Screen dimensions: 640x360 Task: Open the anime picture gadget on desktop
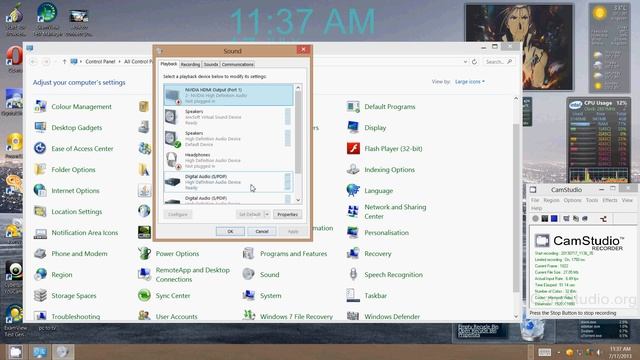(519, 47)
